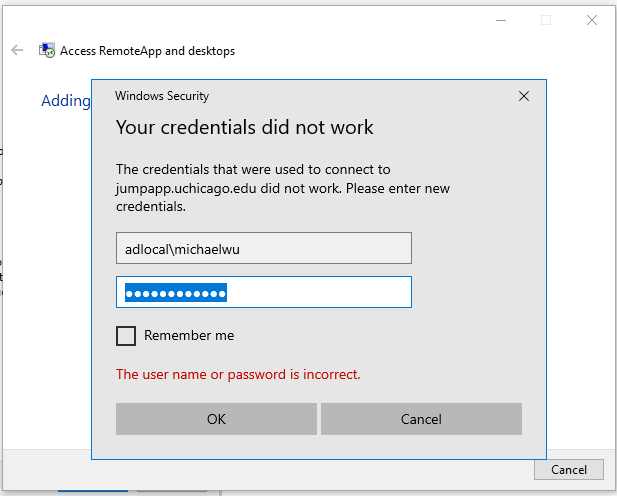Click Cancel in the RemoteApp wizard

(x=569, y=469)
